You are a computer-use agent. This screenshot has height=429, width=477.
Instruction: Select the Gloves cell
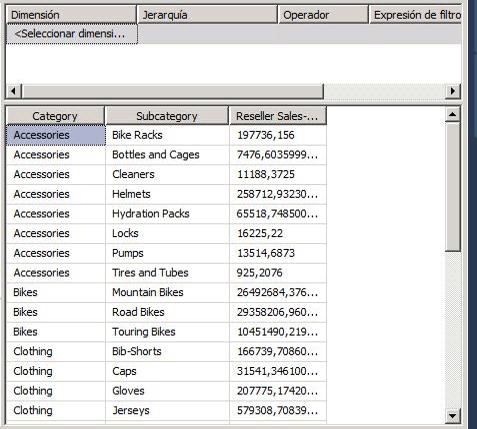[x=167, y=391]
